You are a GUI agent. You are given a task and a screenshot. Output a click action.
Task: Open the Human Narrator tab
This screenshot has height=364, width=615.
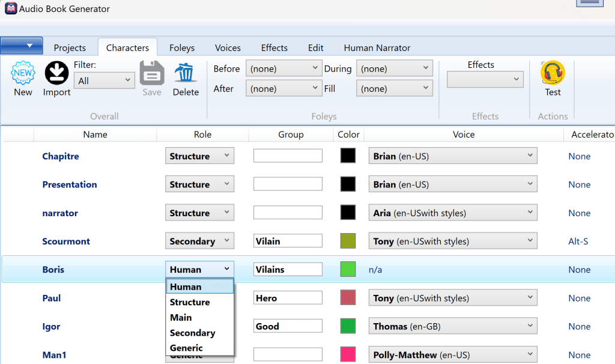tap(377, 48)
